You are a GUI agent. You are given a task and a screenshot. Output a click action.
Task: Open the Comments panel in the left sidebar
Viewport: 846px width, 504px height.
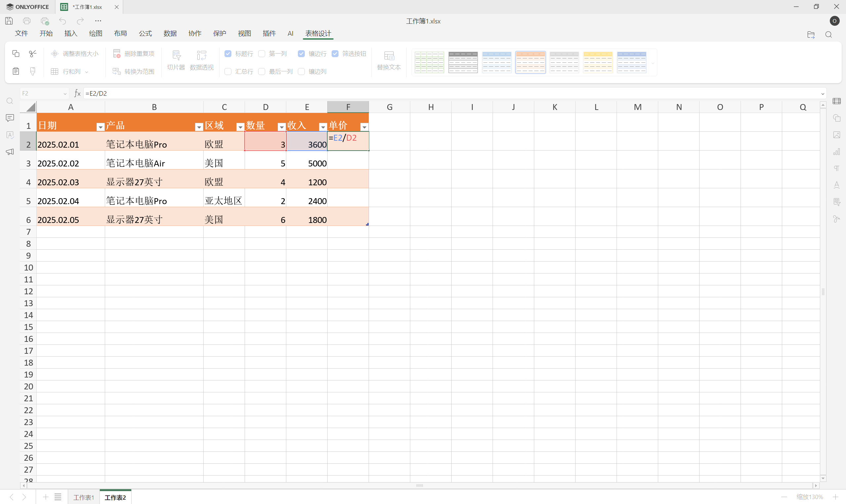tap(10, 118)
